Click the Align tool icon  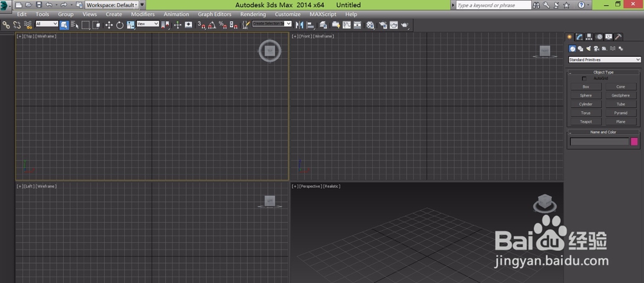[x=310, y=25]
